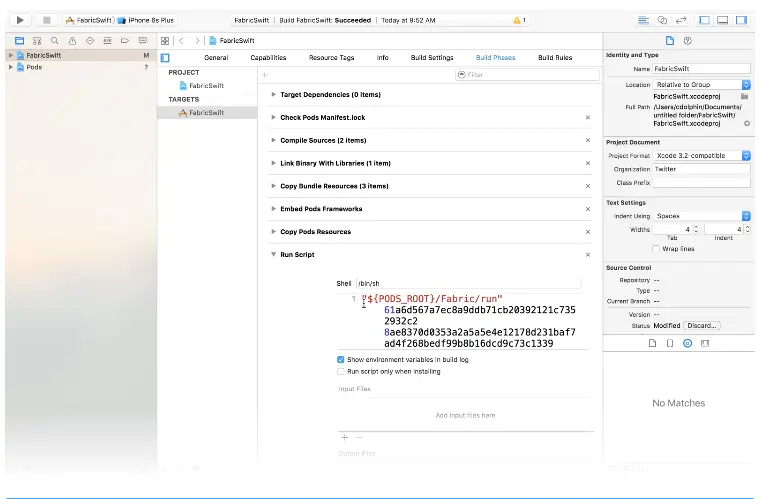Viewport: 763px width, 499px height.
Task: Expand Check Pods Manifest.lock phase
Action: [273, 117]
